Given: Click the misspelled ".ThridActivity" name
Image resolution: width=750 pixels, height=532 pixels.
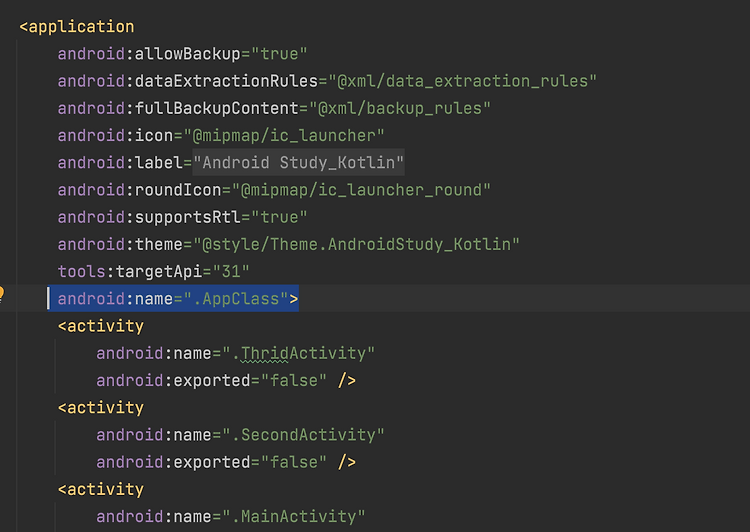Looking at the screenshot, I should click(298, 354).
